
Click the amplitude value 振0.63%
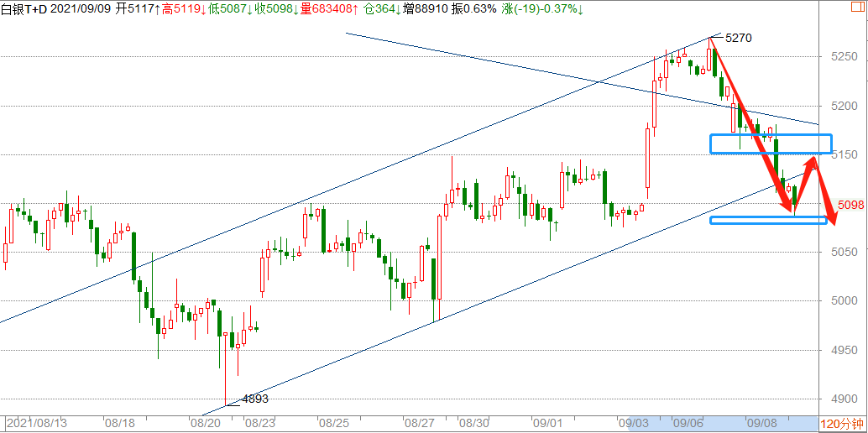[x=475, y=9]
